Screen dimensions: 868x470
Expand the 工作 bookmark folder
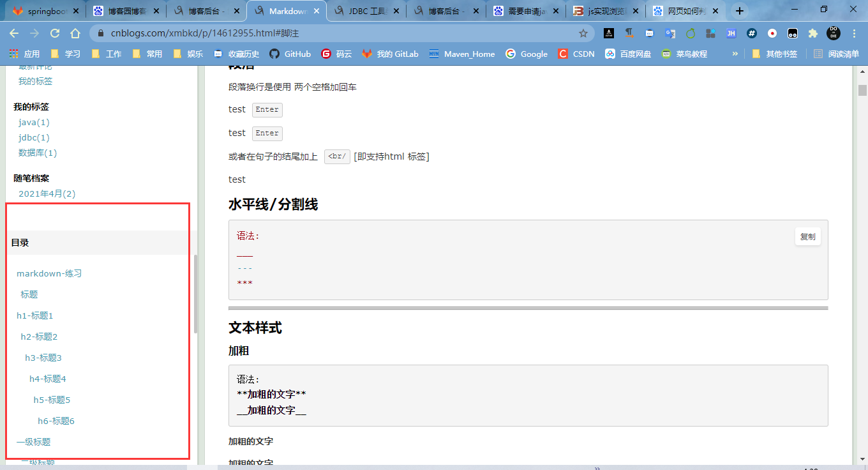point(106,54)
